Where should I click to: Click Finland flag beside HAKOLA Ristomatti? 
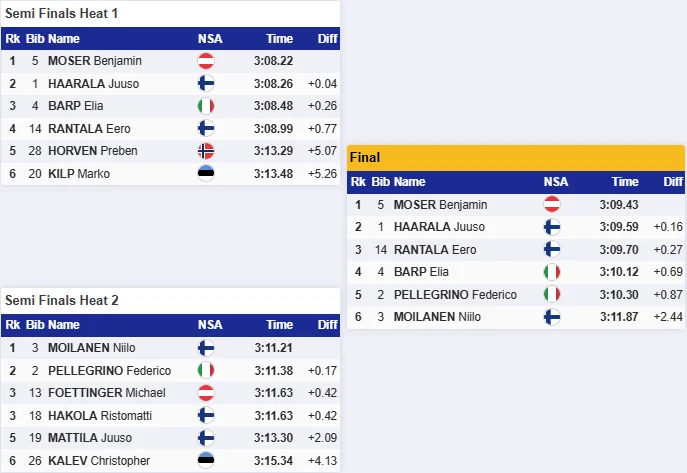coord(206,415)
